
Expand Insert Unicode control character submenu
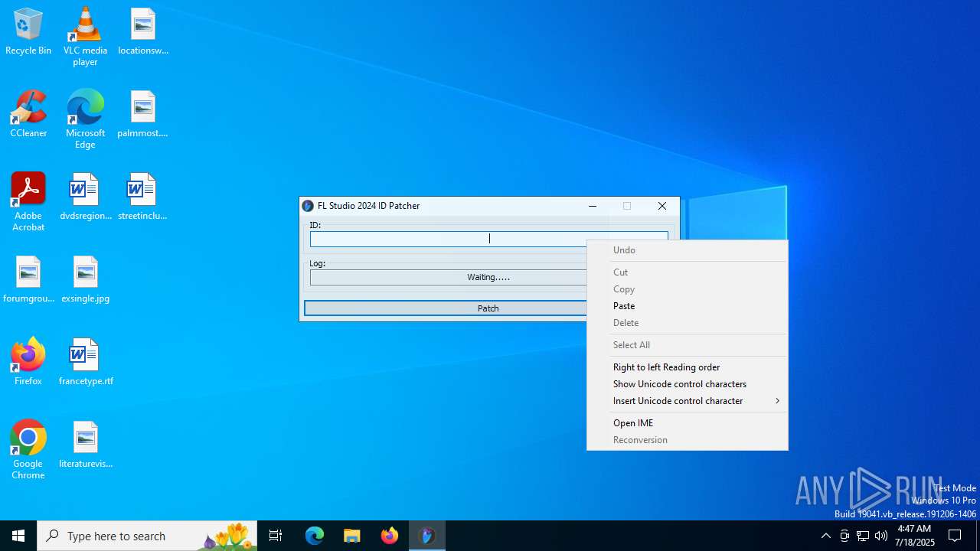687,401
